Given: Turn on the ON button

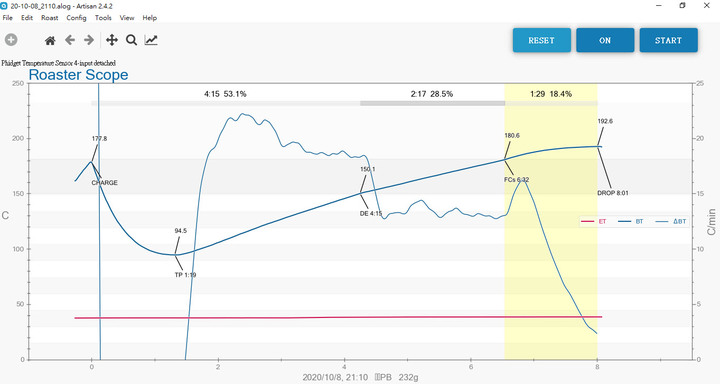Looking at the screenshot, I should pyautogui.click(x=605, y=40).
